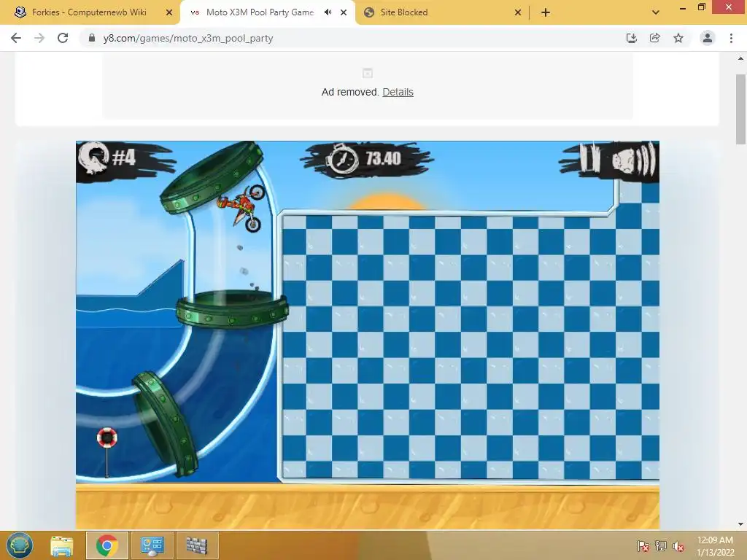Select the Moto X3M Pool Party Game tab

(260, 12)
